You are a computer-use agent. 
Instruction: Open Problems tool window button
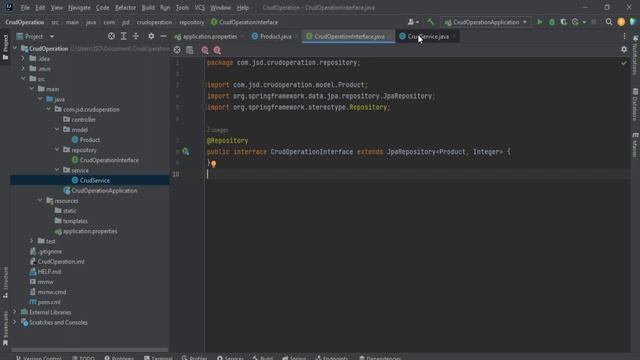click(119, 358)
